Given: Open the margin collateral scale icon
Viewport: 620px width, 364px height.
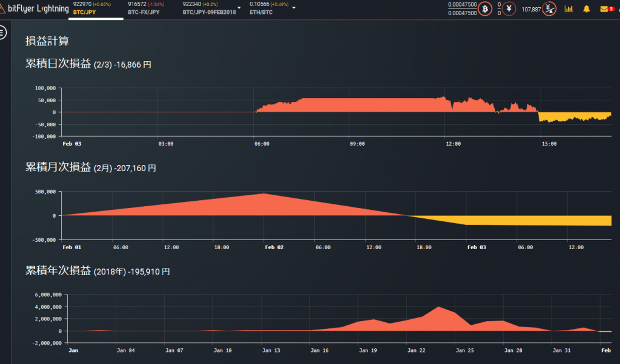Looking at the screenshot, I should (x=549, y=9).
